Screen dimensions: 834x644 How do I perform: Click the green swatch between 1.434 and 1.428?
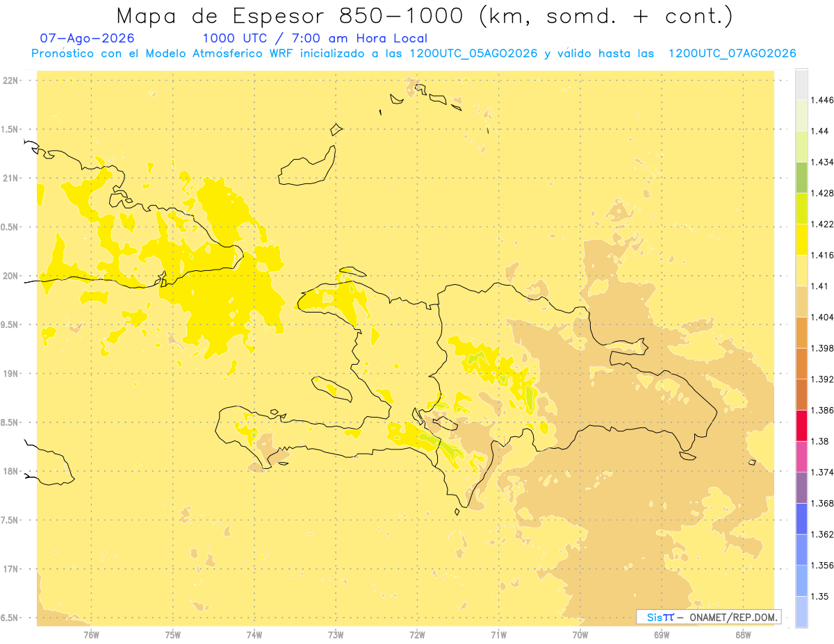801,177
